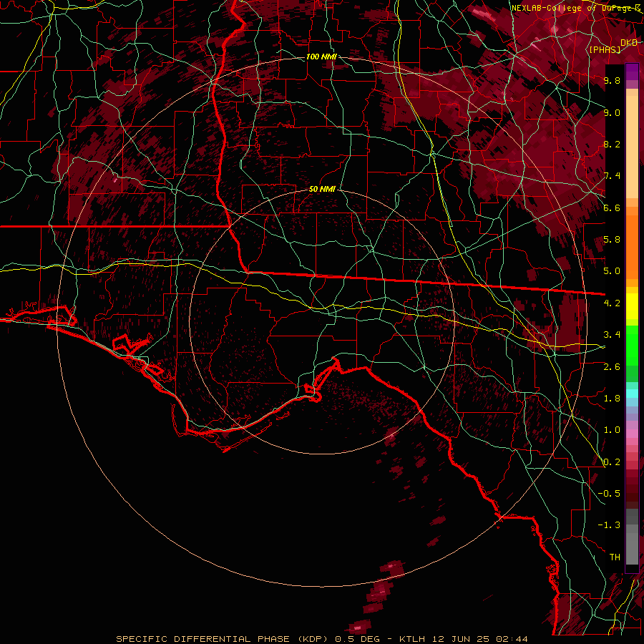This screenshot has width=644, height=644.
Task: Click the 2.6 scale value
Action: point(612,367)
